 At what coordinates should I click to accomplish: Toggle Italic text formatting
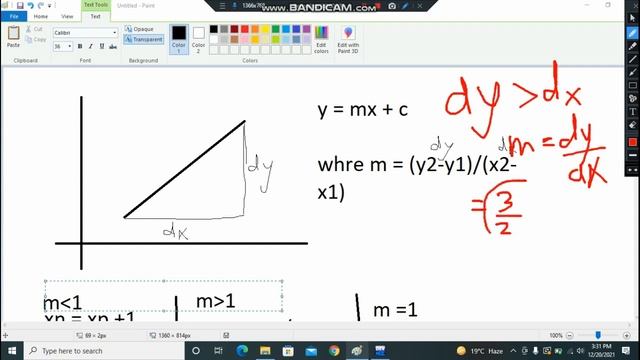tap(91, 47)
